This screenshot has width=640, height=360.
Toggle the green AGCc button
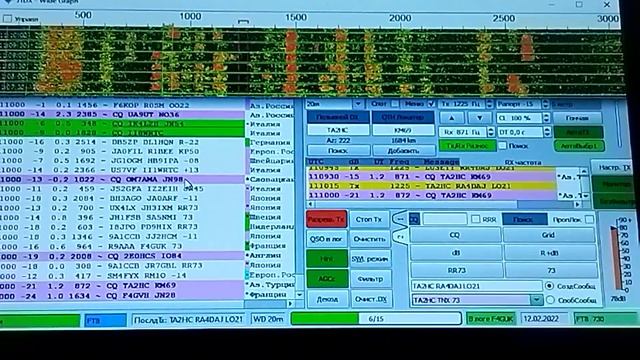(327, 279)
